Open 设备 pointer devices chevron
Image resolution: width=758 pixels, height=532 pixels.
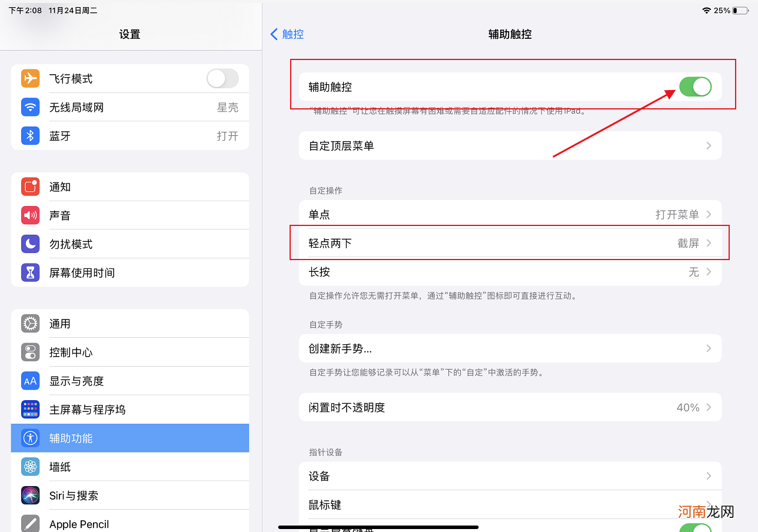[x=709, y=476]
